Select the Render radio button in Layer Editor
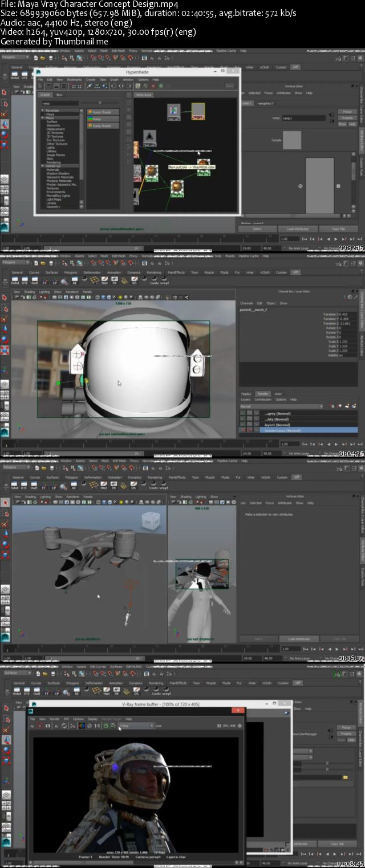Viewport: 365px width, 868px height. (x=262, y=394)
